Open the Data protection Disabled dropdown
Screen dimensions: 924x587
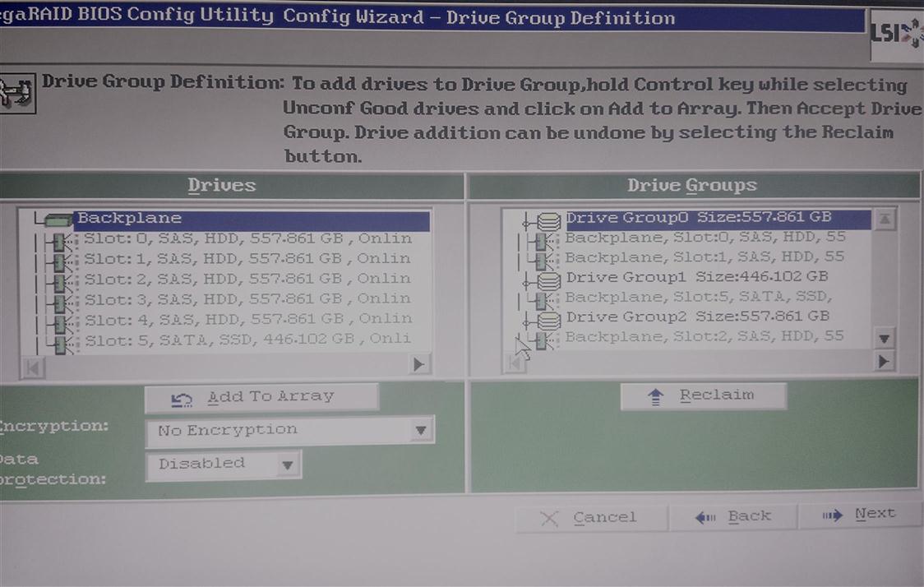click(224, 465)
